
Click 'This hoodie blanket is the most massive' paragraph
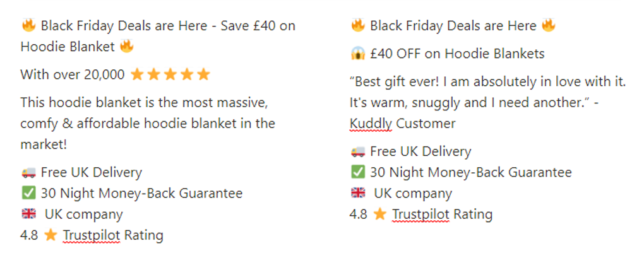click(x=148, y=124)
